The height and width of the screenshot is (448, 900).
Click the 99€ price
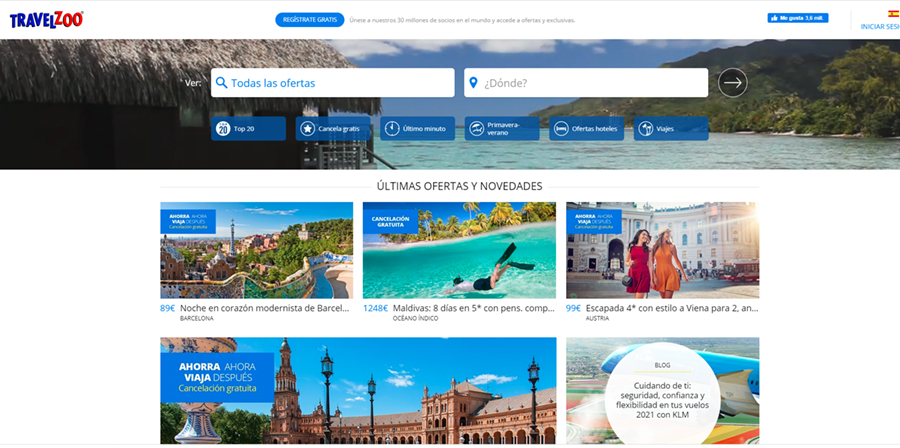tap(573, 308)
